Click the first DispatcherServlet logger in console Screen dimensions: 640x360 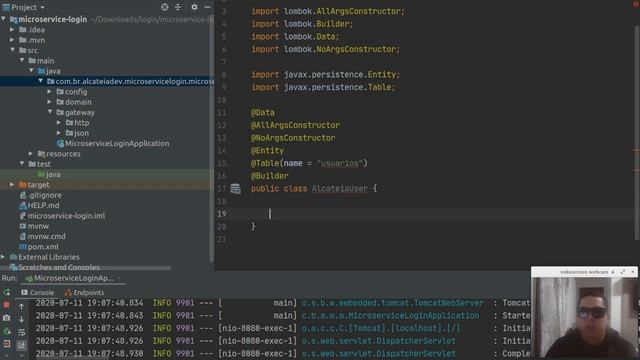click(x=378, y=341)
